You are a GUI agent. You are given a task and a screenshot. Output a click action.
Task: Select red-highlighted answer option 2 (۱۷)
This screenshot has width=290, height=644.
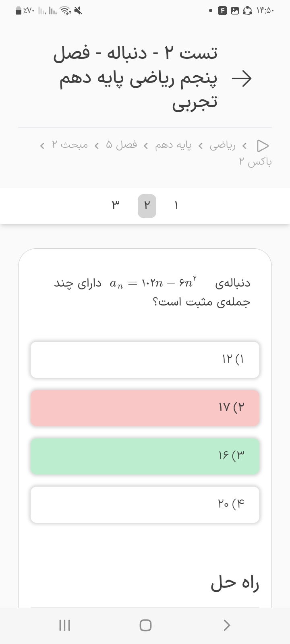pos(145,408)
